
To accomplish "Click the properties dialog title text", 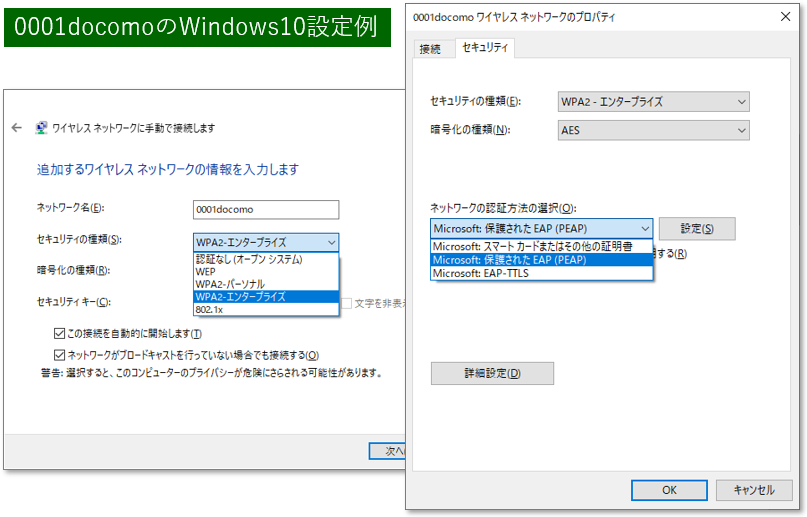I will coord(514,17).
